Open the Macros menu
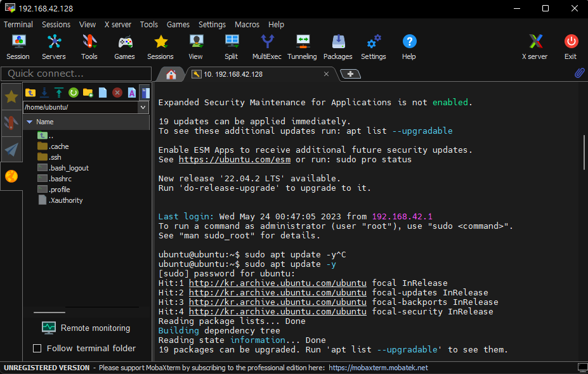Viewport: 588px width, 374px height. (x=247, y=24)
